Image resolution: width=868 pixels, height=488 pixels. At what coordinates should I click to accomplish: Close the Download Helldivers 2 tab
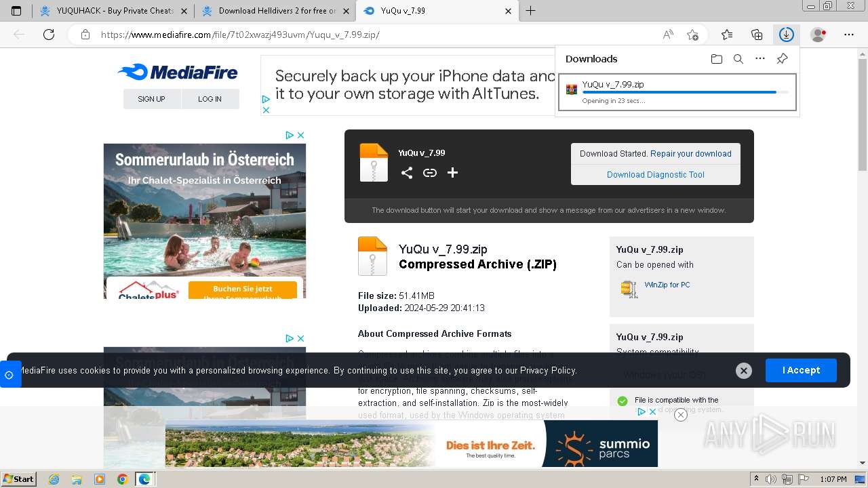pyautogui.click(x=346, y=11)
